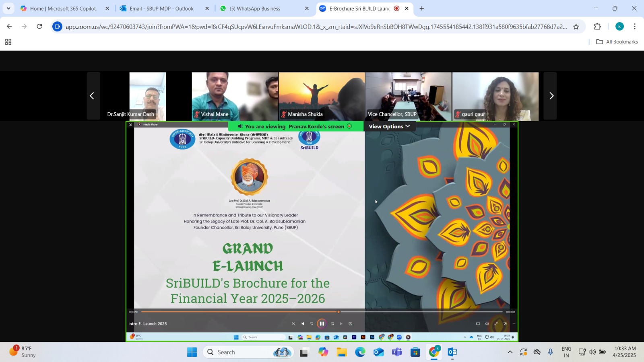This screenshot has width=644, height=362.
Task: Reload the Zoom web page
Action: (39, 27)
